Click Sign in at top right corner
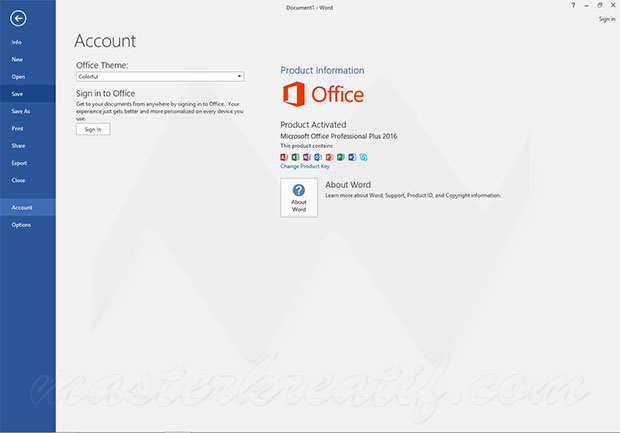The width and height of the screenshot is (620, 433). pyautogui.click(x=607, y=19)
